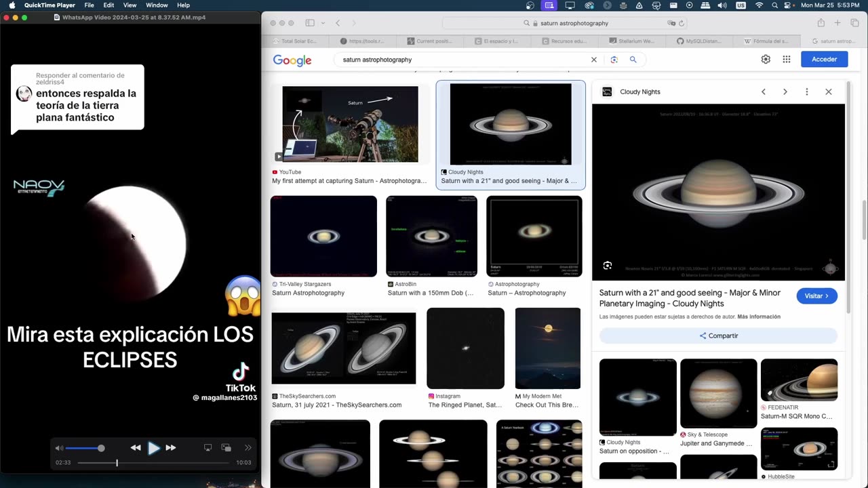Switch to Fórmula del s... Wikipedia tab
The width and height of the screenshot is (868, 488).
(766, 41)
